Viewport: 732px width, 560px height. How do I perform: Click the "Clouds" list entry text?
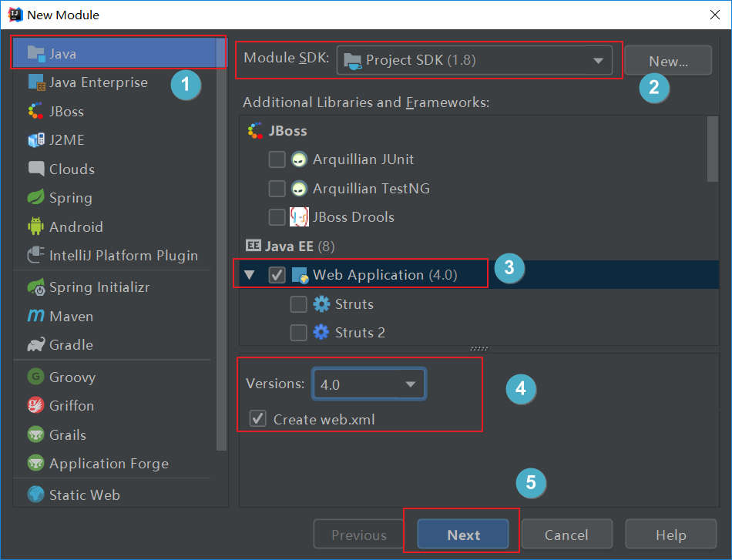click(72, 169)
